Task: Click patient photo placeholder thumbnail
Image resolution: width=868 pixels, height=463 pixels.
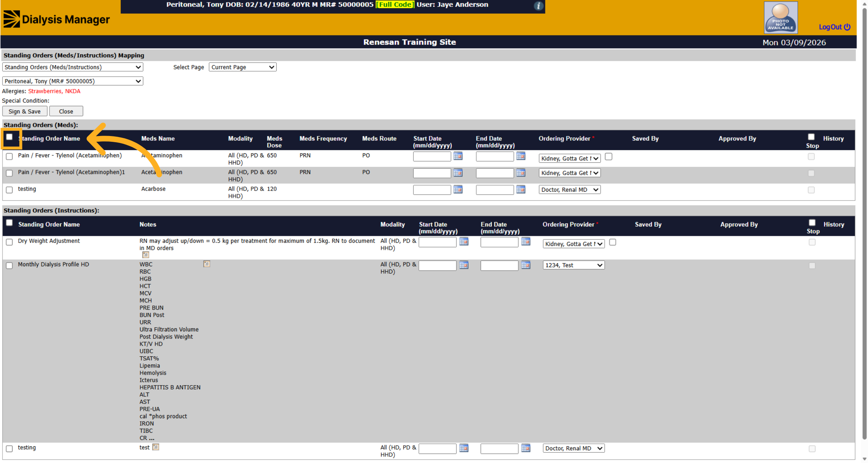Action: pyautogui.click(x=780, y=17)
